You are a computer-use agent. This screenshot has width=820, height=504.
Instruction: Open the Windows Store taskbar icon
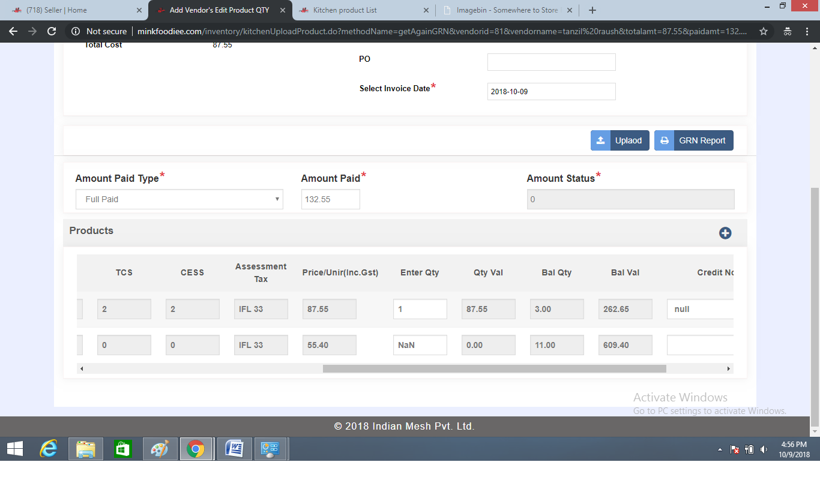(x=122, y=449)
